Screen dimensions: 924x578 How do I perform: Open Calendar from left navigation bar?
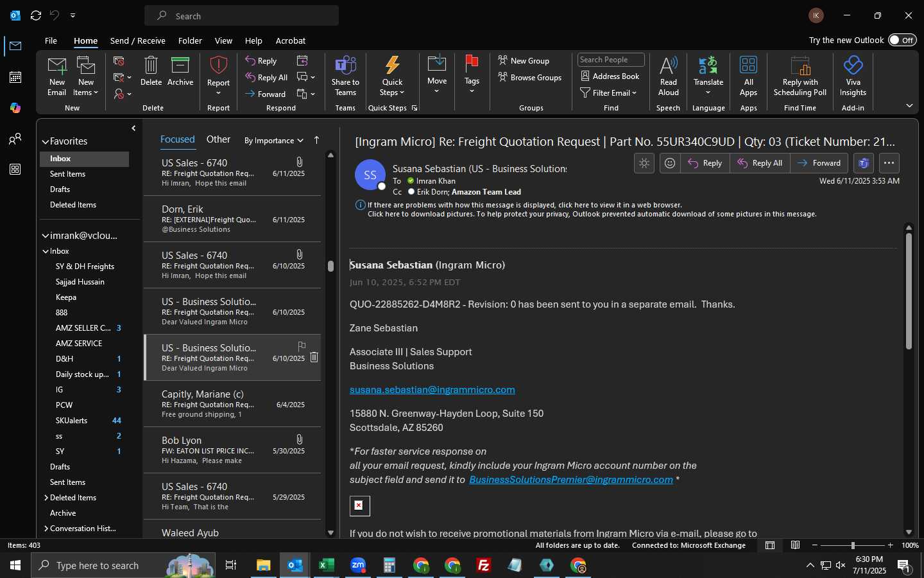tap(15, 77)
